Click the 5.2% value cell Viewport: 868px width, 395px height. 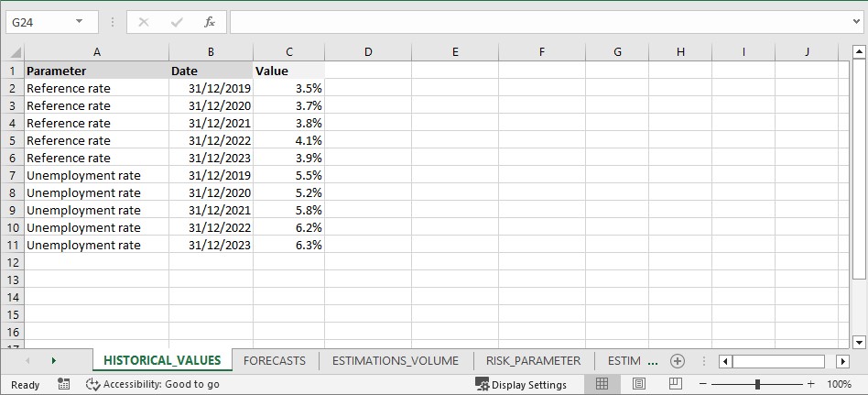click(x=289, y=192)
